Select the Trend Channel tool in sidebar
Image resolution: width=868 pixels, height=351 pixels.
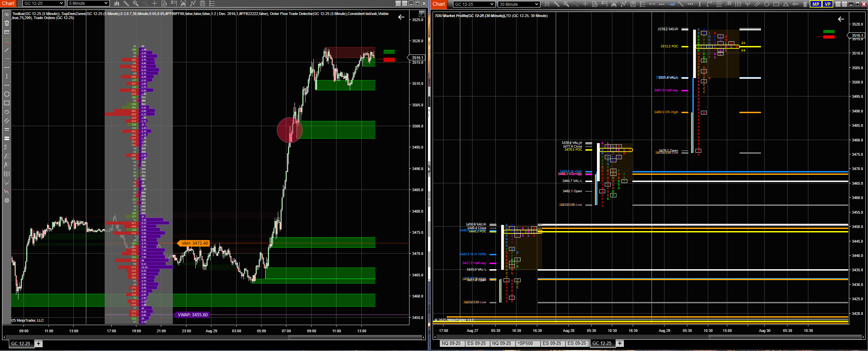click(6, 121)
